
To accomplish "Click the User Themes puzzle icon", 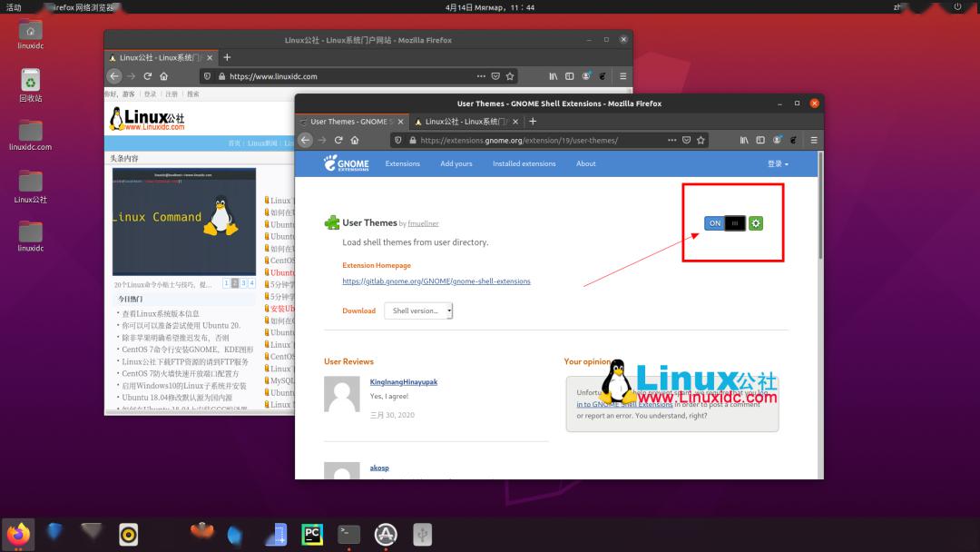I will [332, 222].
